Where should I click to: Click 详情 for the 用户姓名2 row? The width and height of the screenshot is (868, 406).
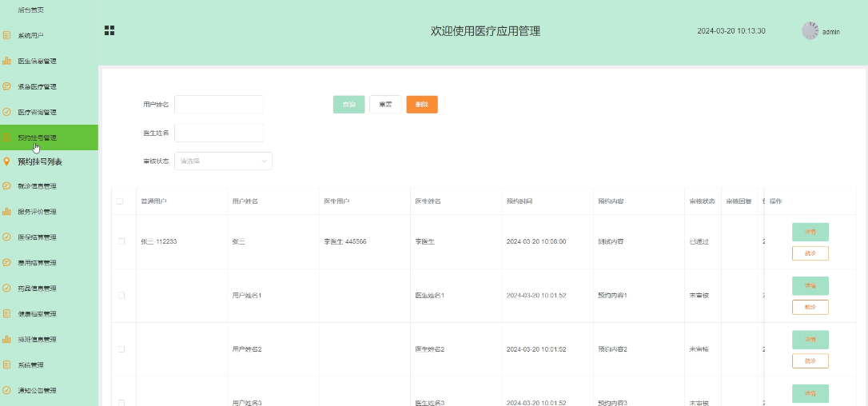810,340
